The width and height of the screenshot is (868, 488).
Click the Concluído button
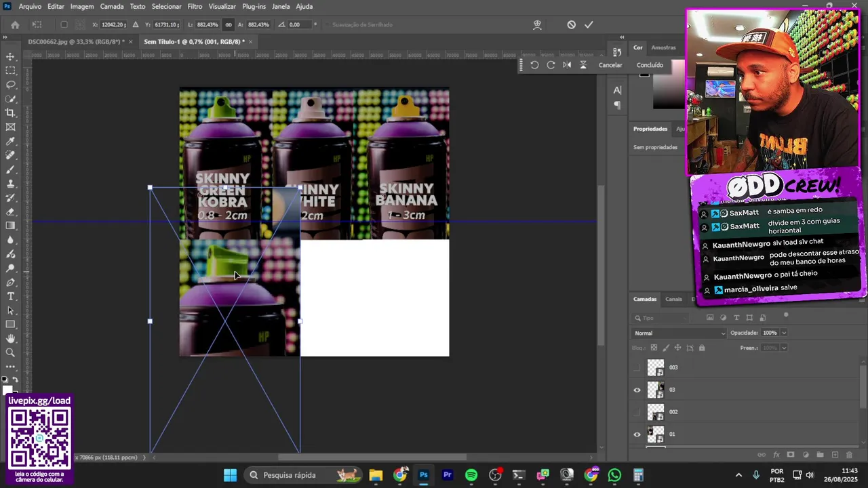[650, 65]
